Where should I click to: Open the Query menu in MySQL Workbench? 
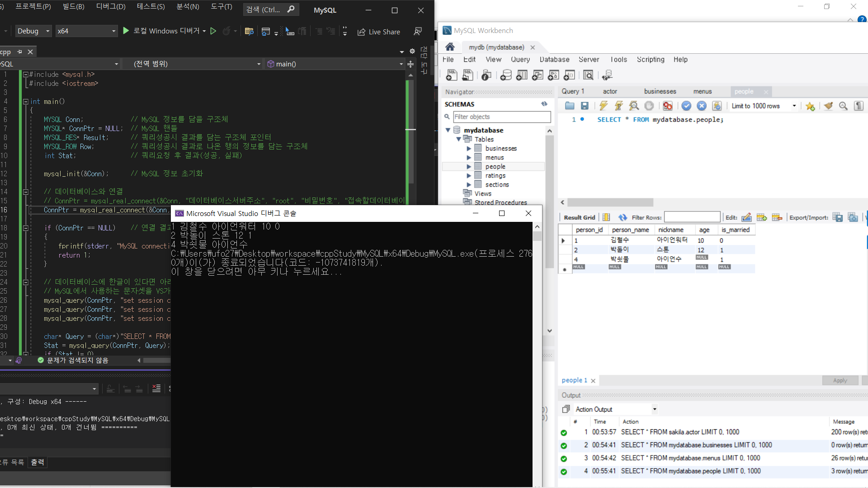(520, 60)
